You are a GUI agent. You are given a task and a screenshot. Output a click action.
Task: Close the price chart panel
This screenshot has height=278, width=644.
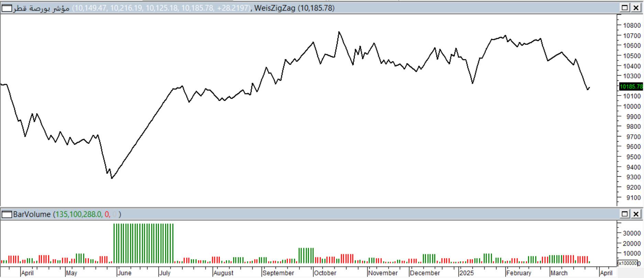(636, 8)
